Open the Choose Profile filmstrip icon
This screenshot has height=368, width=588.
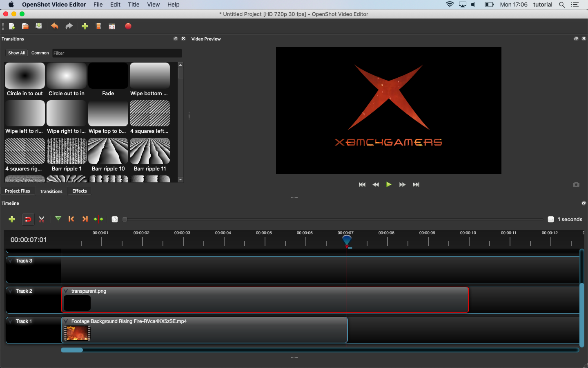(98, 26)
